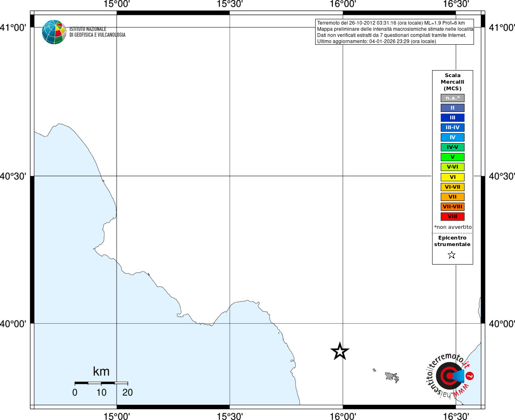
Task: Click the INGV globe logo
Action: [x=54, y=32]
